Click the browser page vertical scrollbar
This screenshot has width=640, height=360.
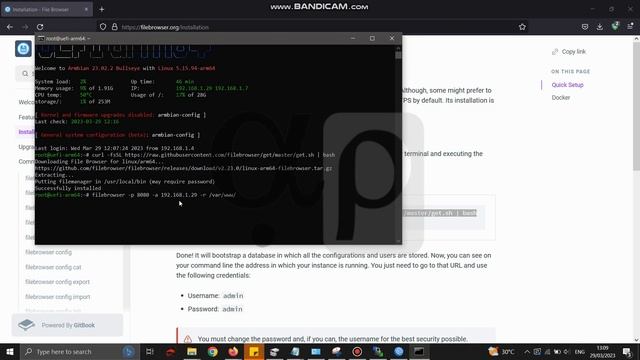click(636, 188)
